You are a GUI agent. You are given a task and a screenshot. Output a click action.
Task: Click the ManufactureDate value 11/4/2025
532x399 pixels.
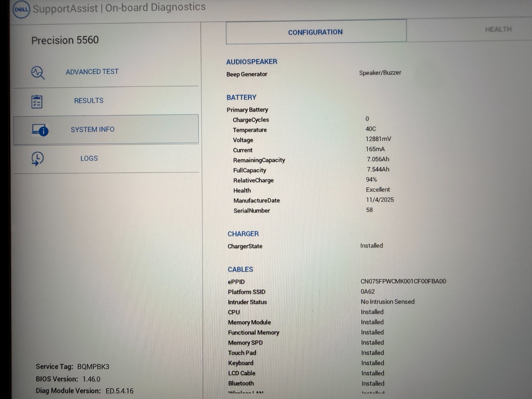pyautogui.click(x=380, y=200)
